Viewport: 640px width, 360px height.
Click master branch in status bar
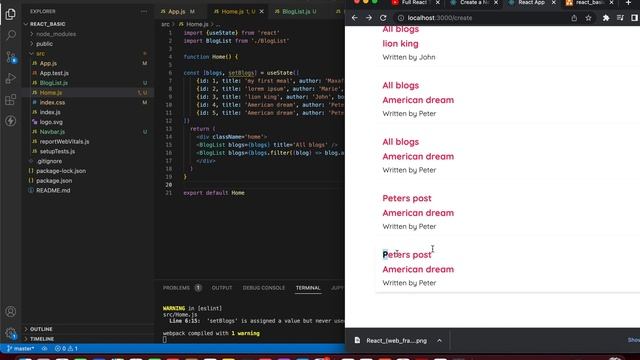point(20,349)
